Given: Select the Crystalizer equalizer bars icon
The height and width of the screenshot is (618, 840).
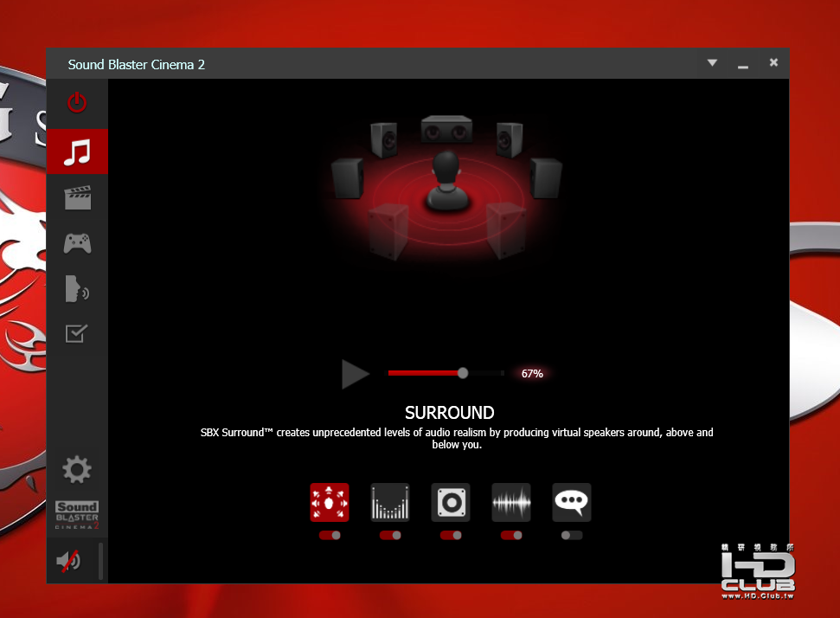Looking at the screenshot, I should [x=390, y=502].
